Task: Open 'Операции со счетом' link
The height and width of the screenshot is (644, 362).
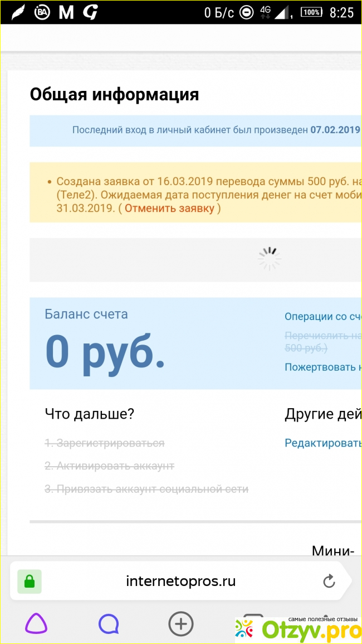Action: click(323, 317)
